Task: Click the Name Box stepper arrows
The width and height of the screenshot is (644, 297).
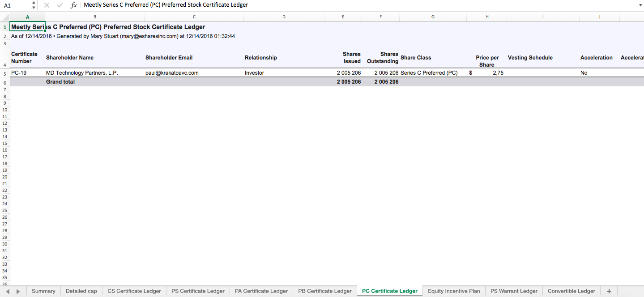Action: tap(34, 5)
